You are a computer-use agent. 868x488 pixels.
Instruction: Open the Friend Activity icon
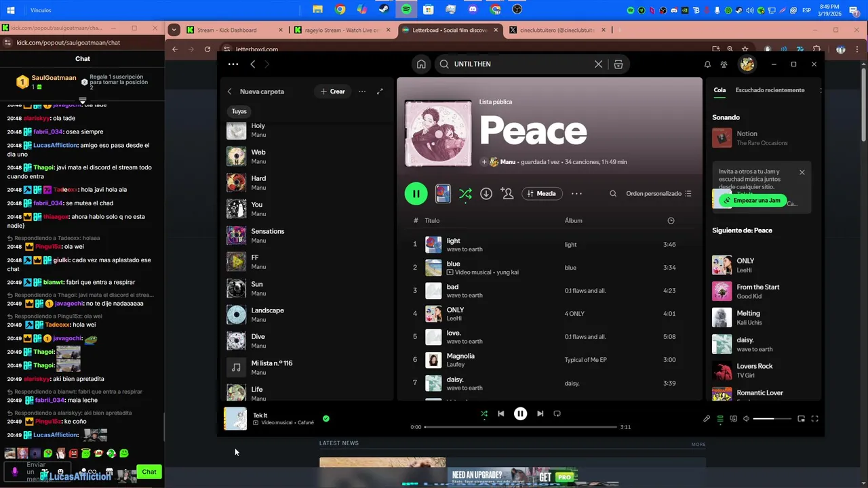[724, 64]
